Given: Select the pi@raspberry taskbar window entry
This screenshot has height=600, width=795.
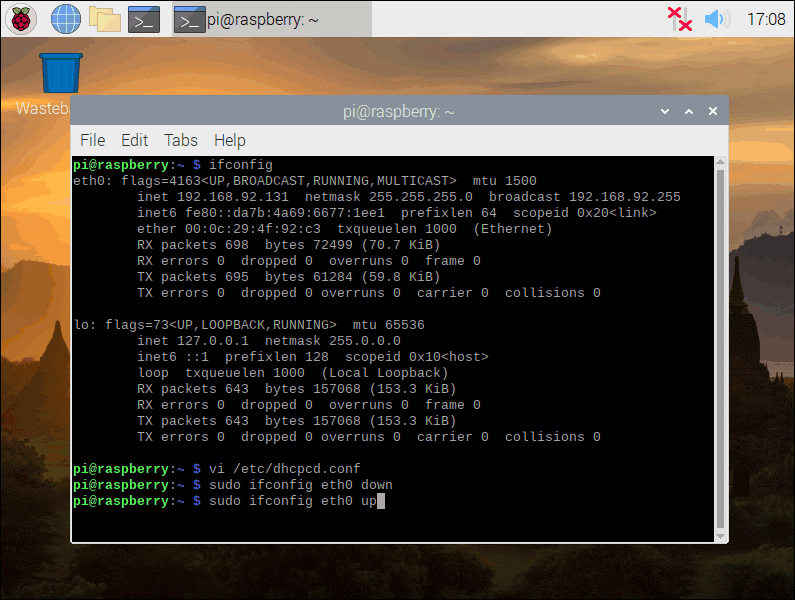Looking at the screenshot, I should [x=272, y=19].
